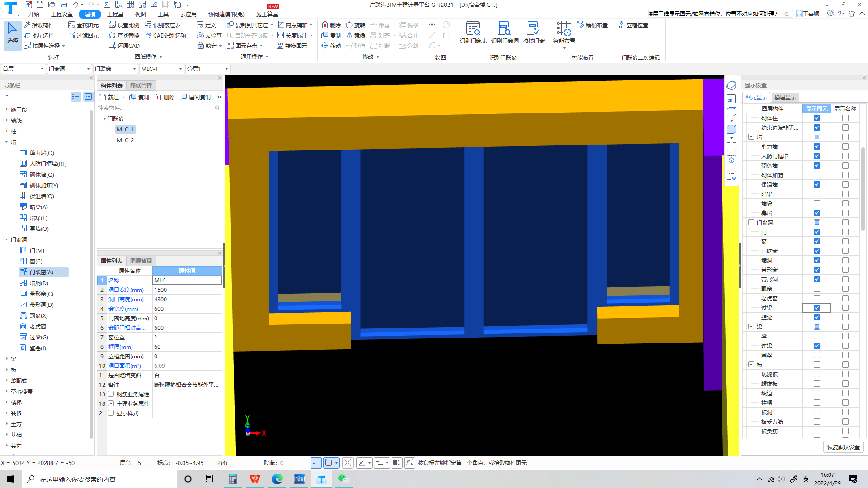Click 校核门窗 verify doors and windows
Image resolution: width=868 pixels, height=488 pixels.
pyautogui.click(x=533, y=33)
